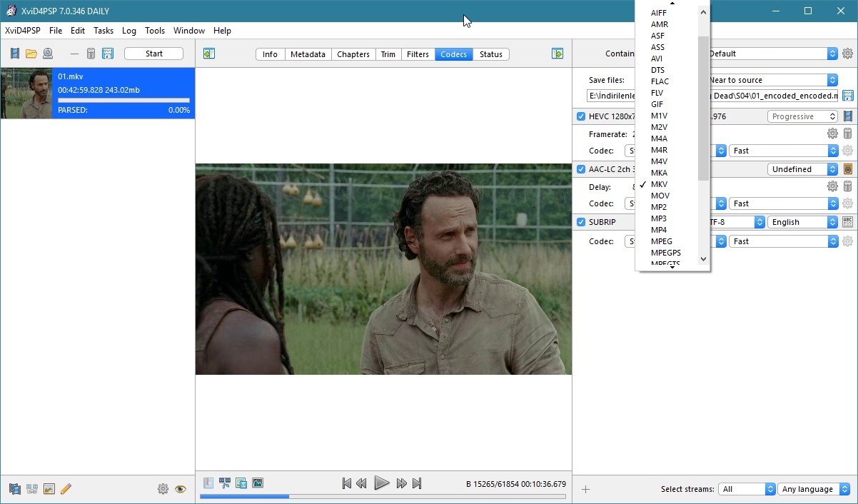Uncheck the AAC-LC audio stream checkbox

[x=581, y=169]
